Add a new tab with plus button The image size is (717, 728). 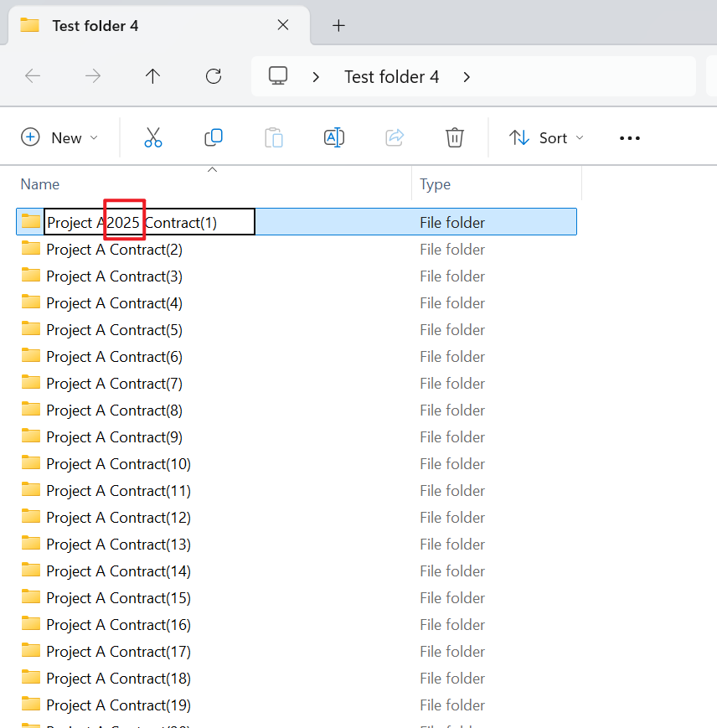[x=338, y=25]
